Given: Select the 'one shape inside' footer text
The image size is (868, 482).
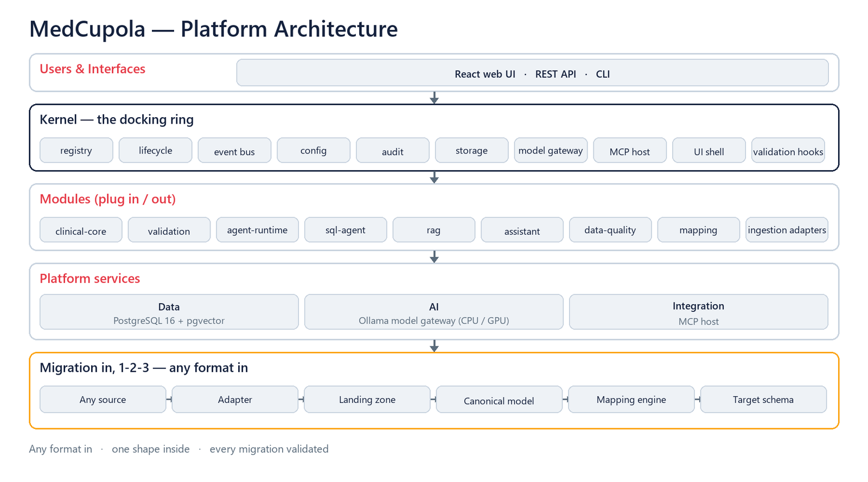Looking at the screenshot, I should click(151, 449).
